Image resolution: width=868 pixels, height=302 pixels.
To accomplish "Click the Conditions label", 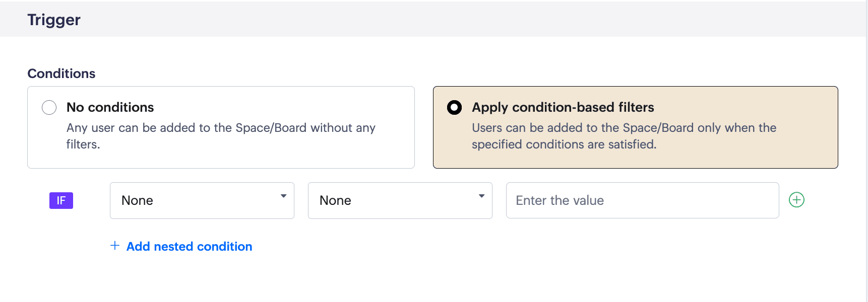I will [x=61, y=73].
